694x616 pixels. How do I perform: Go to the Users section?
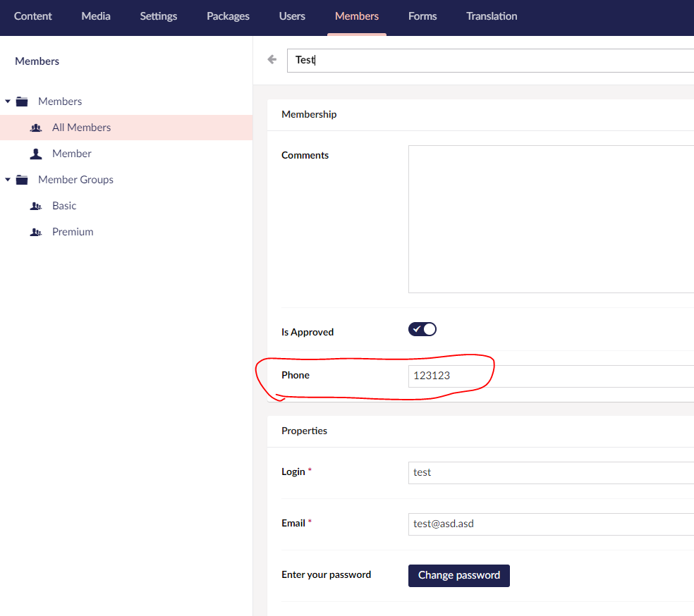tap(291, 16)
